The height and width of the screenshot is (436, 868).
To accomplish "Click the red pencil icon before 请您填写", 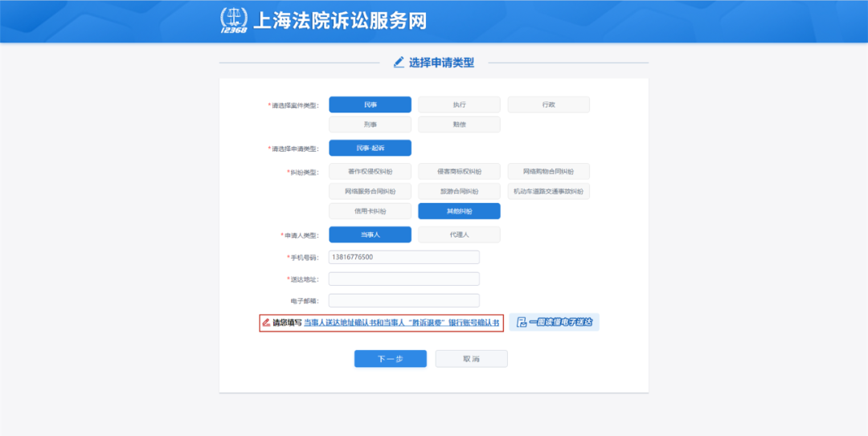I will click(266, 322).
